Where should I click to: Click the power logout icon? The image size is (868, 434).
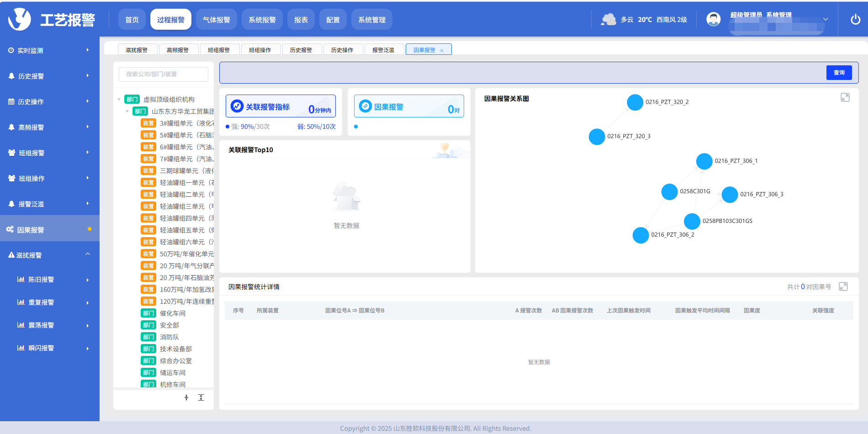pyautogui.click(x=855, y=19)
